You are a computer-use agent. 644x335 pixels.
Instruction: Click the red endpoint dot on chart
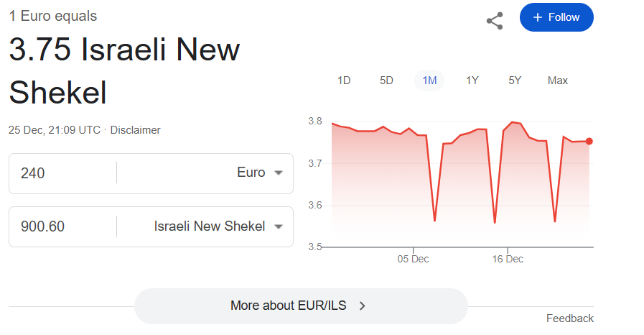[589, 142]
